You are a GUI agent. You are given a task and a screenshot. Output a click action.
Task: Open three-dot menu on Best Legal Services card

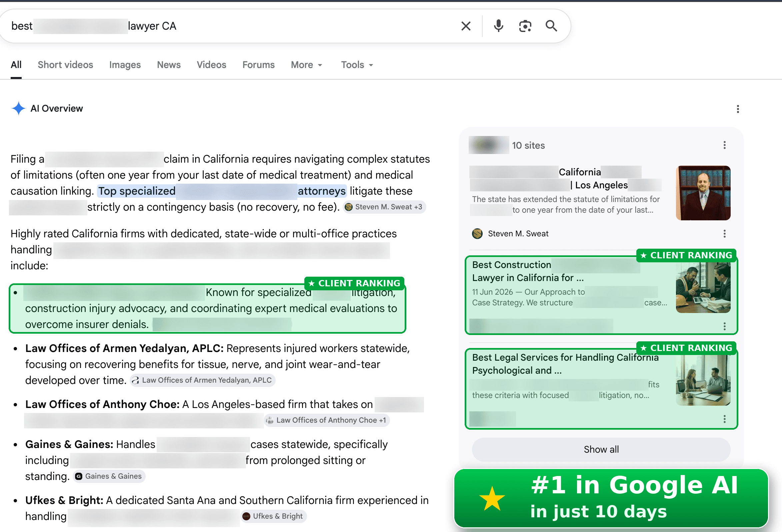click(x=724, y=419)
